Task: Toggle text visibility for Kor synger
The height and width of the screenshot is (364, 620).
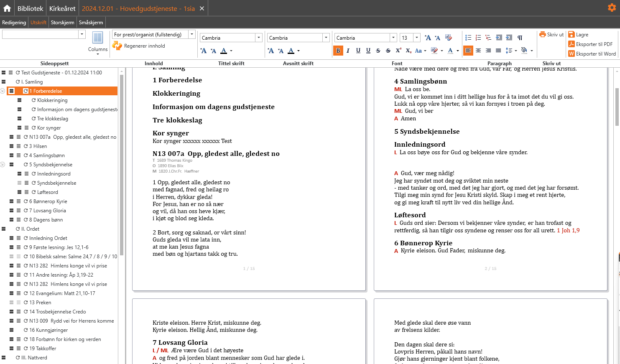Action: [27, 128]
